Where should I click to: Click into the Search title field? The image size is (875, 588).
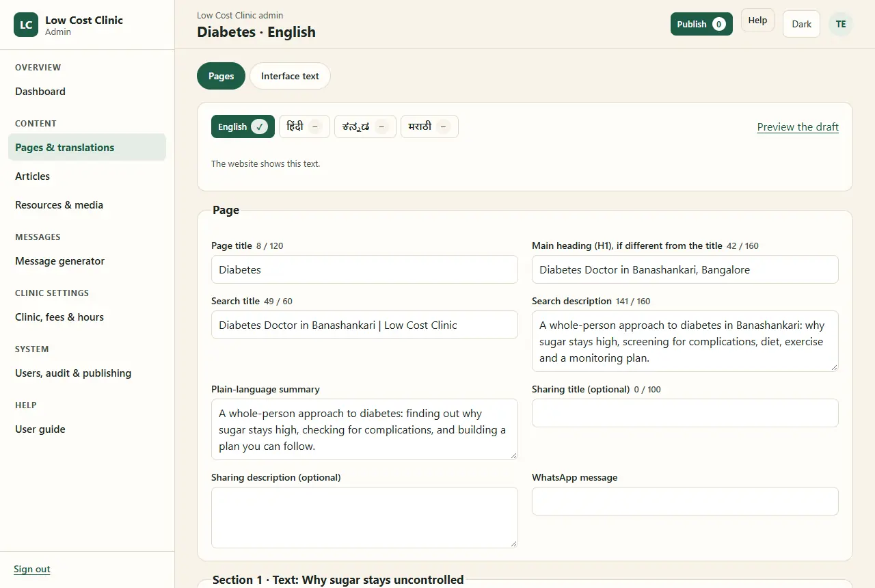pos(364,325)
